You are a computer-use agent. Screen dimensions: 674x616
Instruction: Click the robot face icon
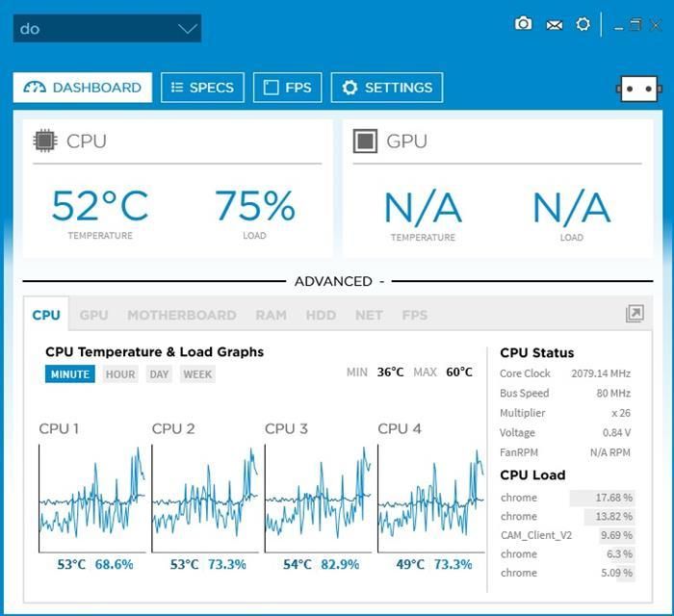coord(636,89)
